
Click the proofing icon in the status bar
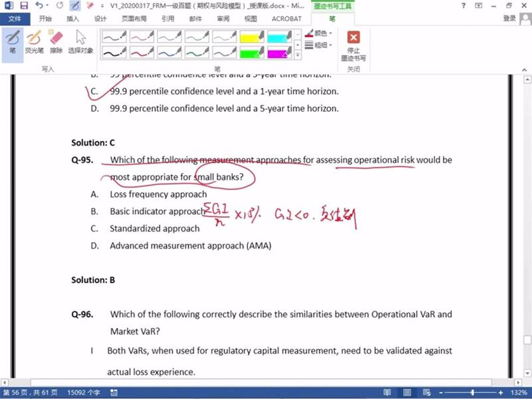(114, 392)
